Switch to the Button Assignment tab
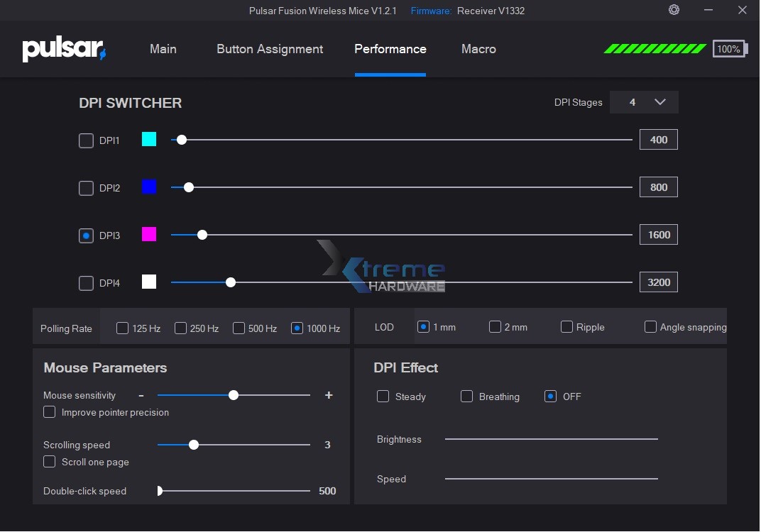 270,49
